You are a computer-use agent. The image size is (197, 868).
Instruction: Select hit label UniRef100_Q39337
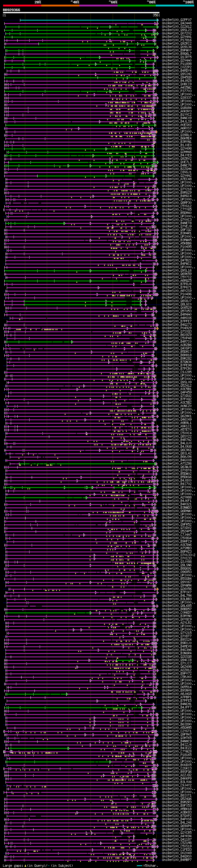point(177,97)
